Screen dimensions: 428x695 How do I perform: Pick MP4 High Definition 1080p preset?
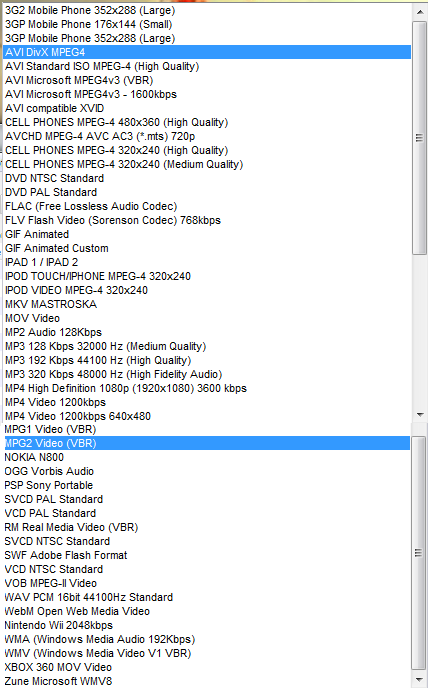coord(207,388)
